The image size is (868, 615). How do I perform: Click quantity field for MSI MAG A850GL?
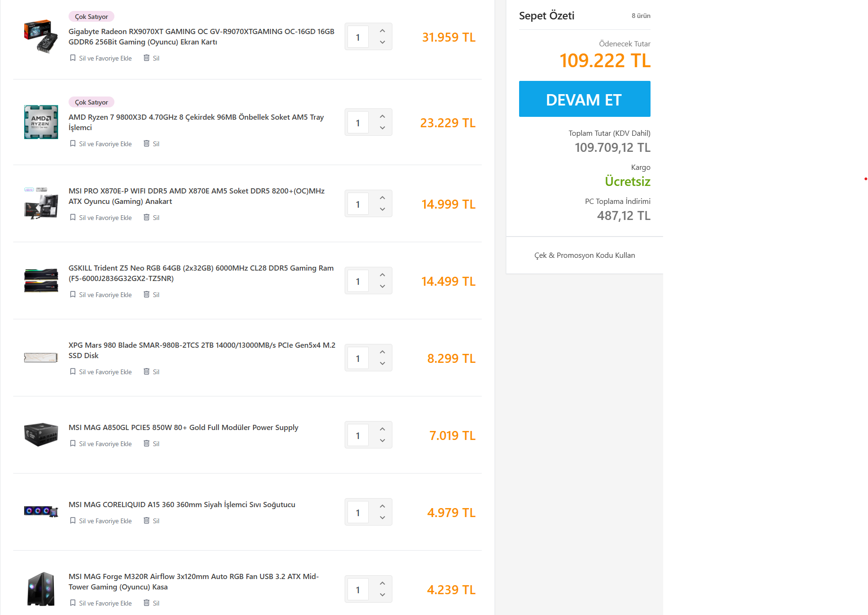[358, 435]
